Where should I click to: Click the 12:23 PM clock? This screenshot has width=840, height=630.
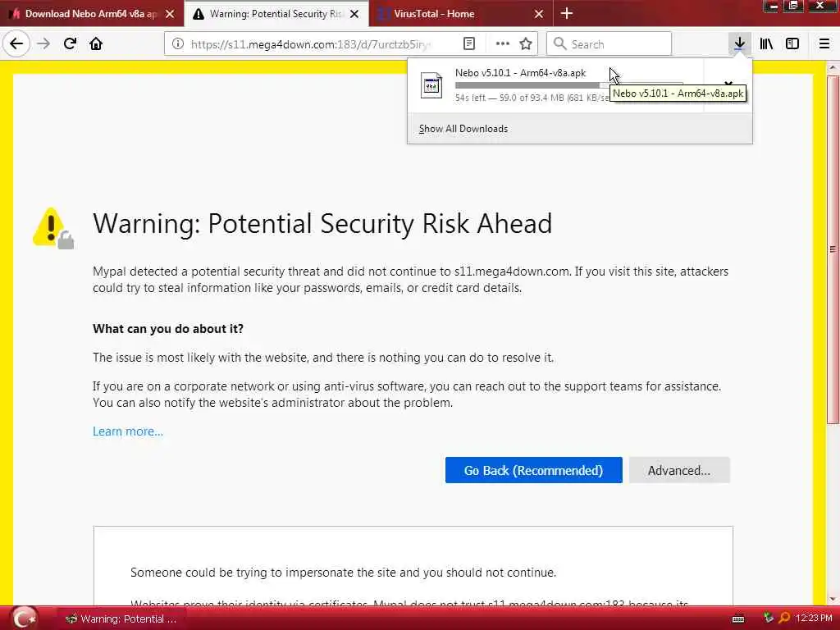click(x=814, y=619)
